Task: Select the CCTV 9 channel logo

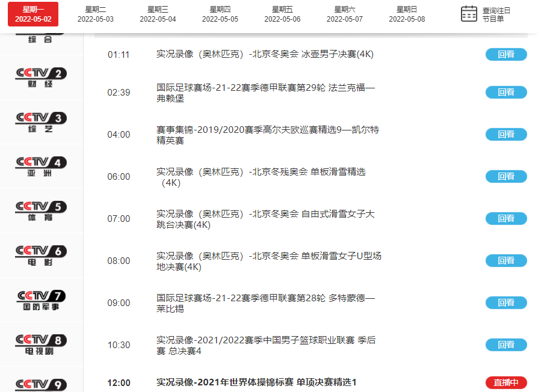Action: tap(41, 385)
